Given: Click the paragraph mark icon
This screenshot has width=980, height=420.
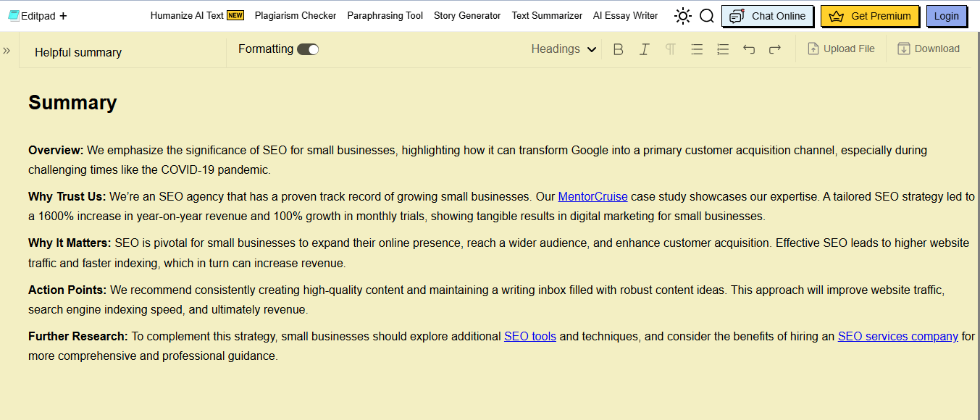Looking at the screenshot, I should (670, 49).
